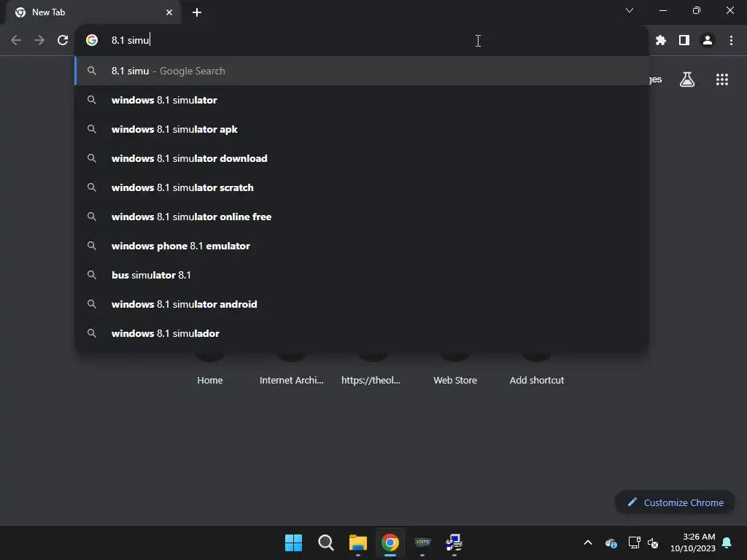The height and width of the screenshot is (560, 747).
Task: Choose suggestion "windows 8.1 simulator scratch"
Action: pyautogui.click(x=362, y=187)
